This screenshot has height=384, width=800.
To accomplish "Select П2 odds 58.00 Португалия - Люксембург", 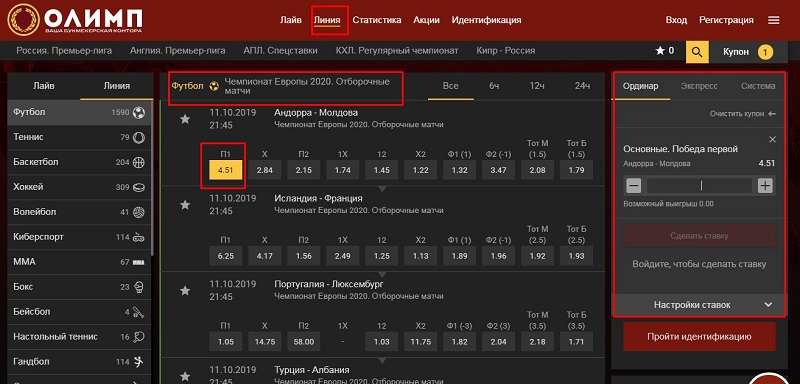I will pos(304,342).
